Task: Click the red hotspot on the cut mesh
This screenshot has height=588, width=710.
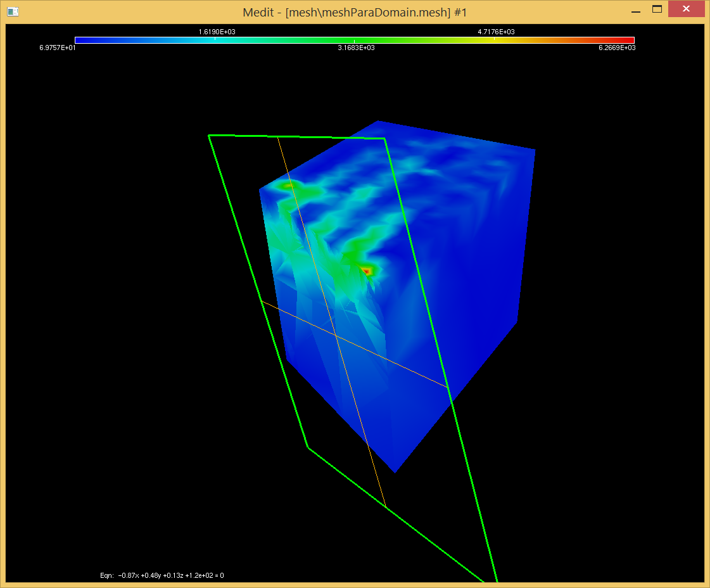Action: click(x=367, y=271)
